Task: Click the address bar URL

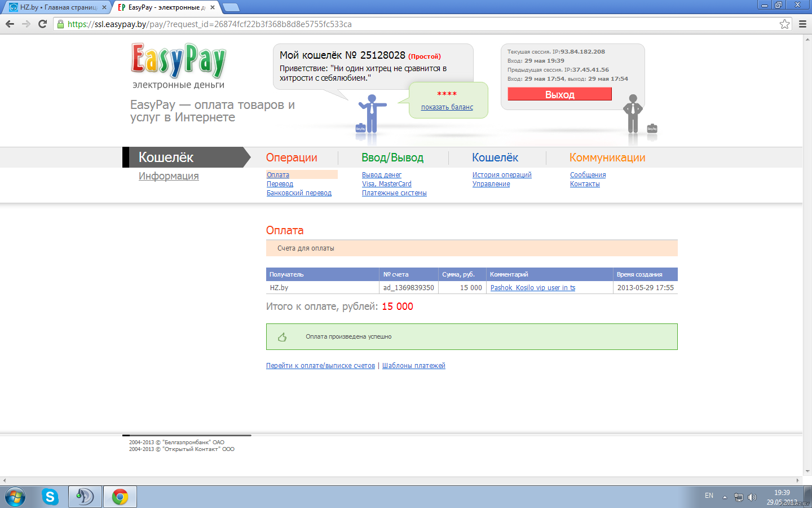Action: 210,24
